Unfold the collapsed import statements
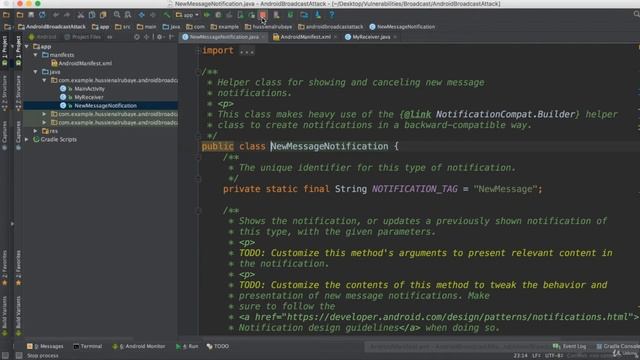Image resolution: width=640 pixels, height=360 pixels. [247, 51]
